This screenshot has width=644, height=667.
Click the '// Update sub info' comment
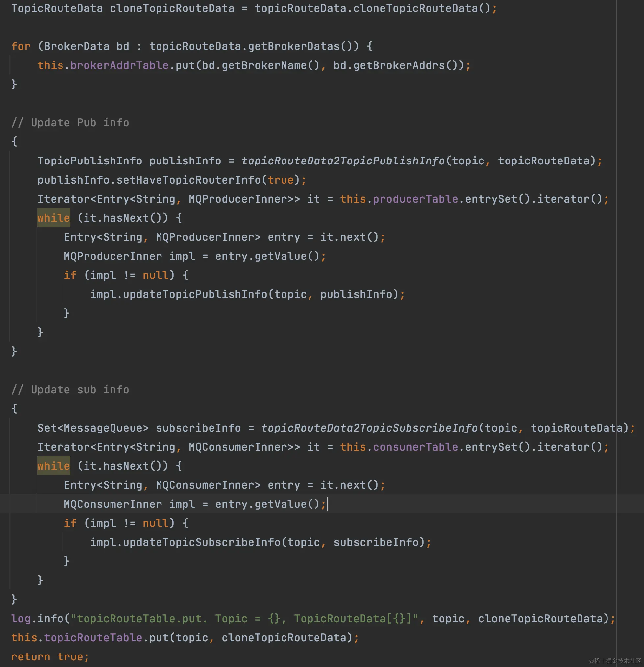point(70,390)
